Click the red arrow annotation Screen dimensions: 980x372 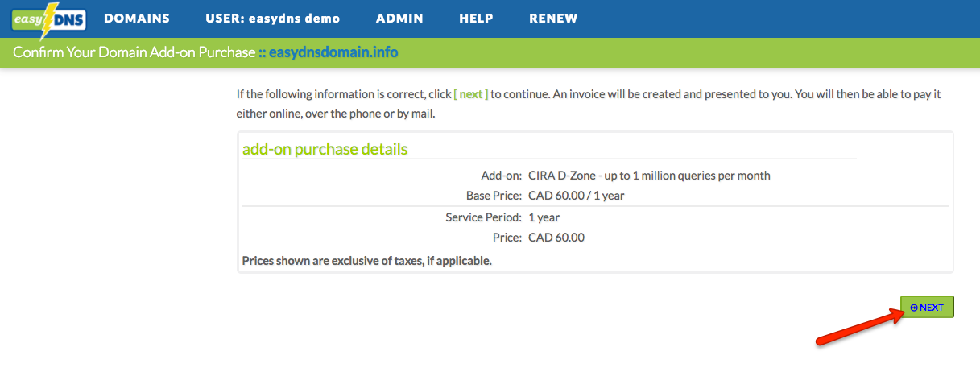[x=859, y=328]
